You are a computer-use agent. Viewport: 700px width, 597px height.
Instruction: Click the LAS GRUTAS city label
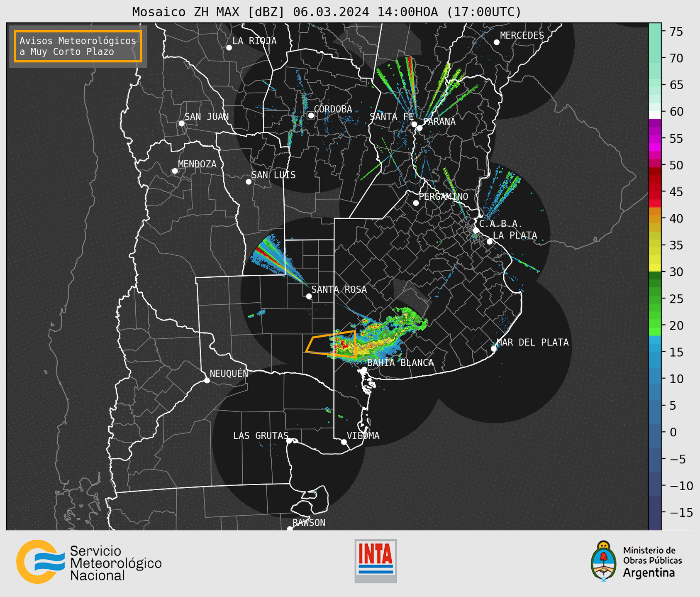pyautogui.click(x=261, y=436)
